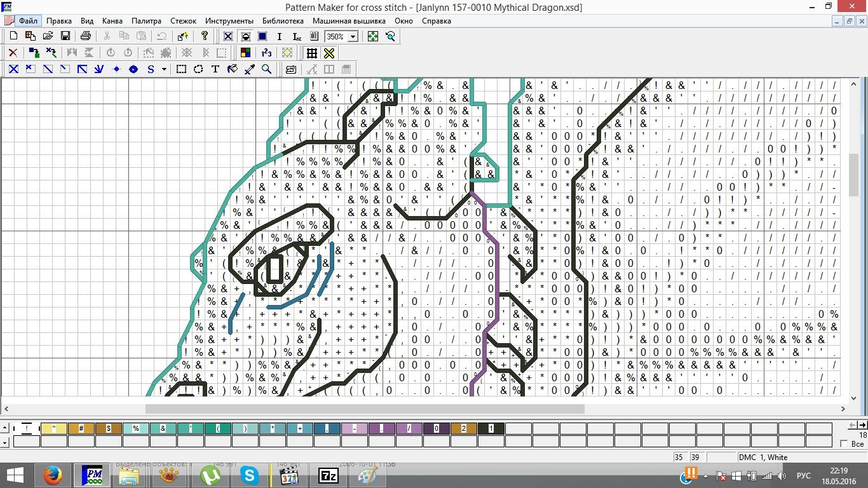868x488 pixels.
Task: Click the Save floppy disk icon
Action: tap(65, 36)
